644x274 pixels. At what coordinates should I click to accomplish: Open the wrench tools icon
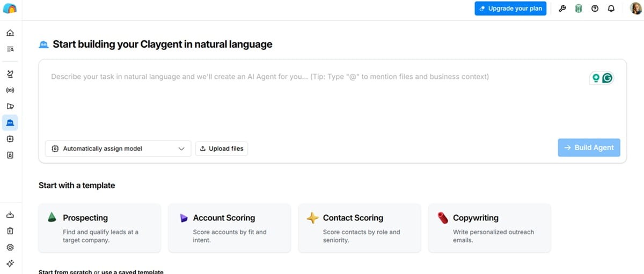point(562,9)
